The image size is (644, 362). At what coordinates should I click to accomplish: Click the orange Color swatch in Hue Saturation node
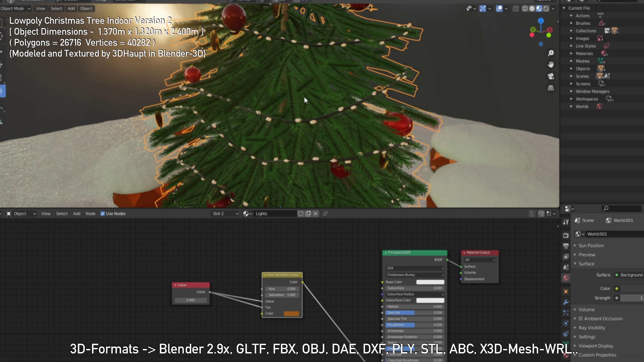[x=291, y=314]
